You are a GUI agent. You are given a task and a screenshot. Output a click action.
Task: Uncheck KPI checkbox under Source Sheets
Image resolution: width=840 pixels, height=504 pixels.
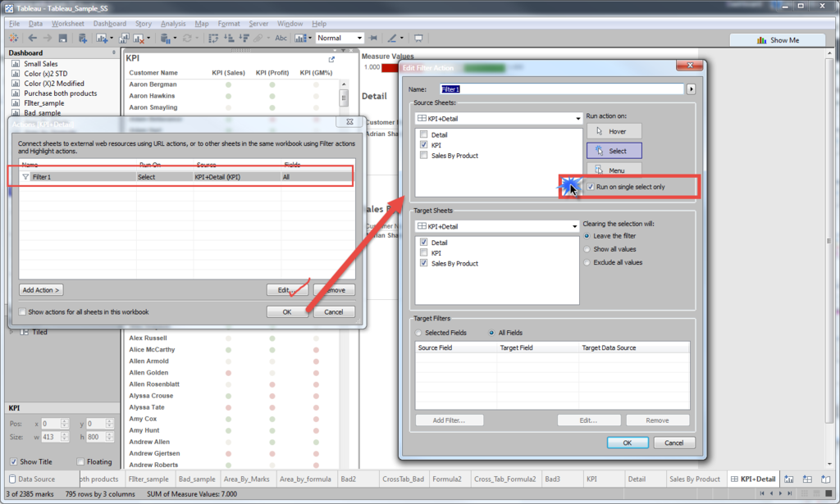click(x=424, y=145)
